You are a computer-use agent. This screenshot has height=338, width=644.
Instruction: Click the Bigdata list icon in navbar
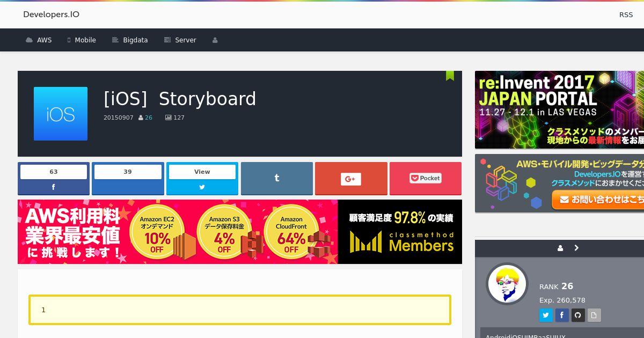115,40
